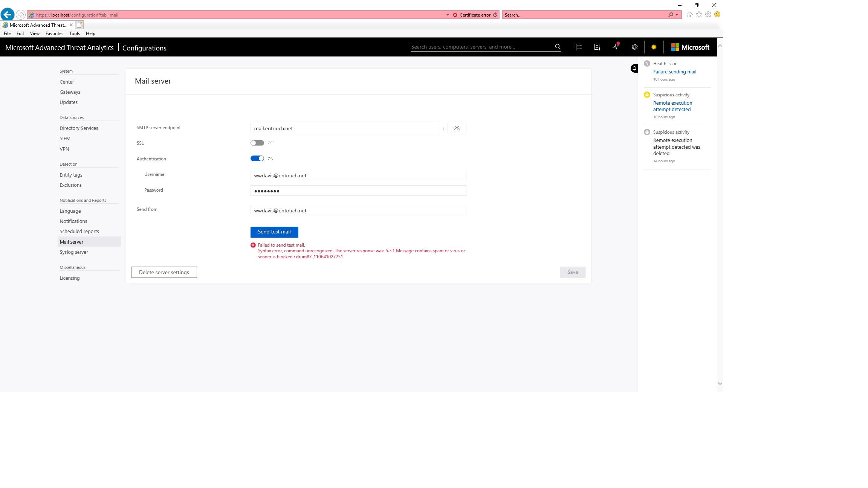Click the notification bell icon
Screen dimensions: 868x488
click(634, 69)
